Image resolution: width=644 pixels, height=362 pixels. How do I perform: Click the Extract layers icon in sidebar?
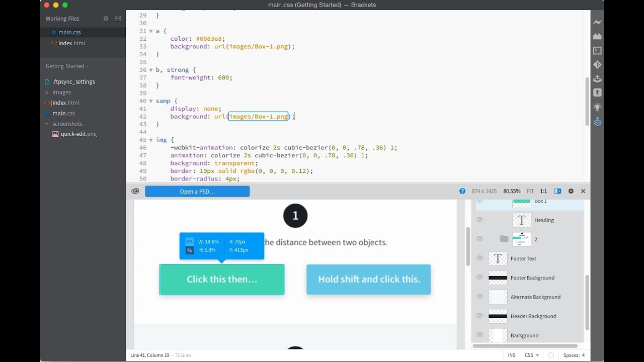(x=597, y=122)
